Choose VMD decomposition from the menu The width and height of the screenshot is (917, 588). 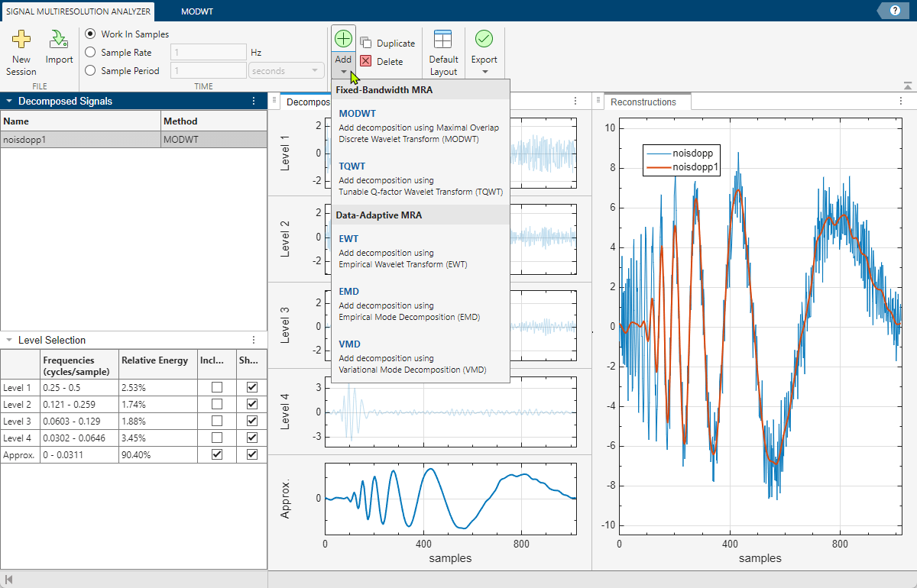coord(349,344)
